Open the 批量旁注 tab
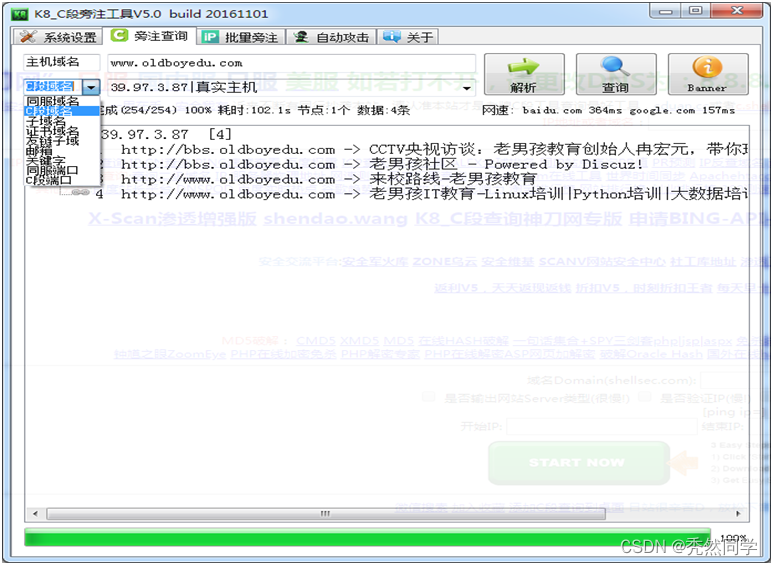Viewport: 773px width, 565px height. (241, 37)
